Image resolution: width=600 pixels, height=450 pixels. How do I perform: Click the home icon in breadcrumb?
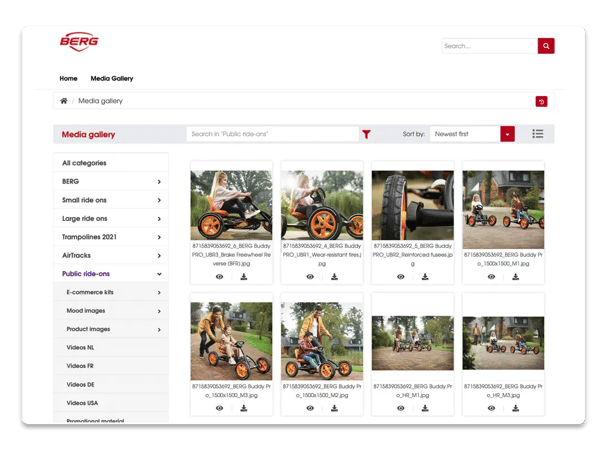(x=64, y=101)
